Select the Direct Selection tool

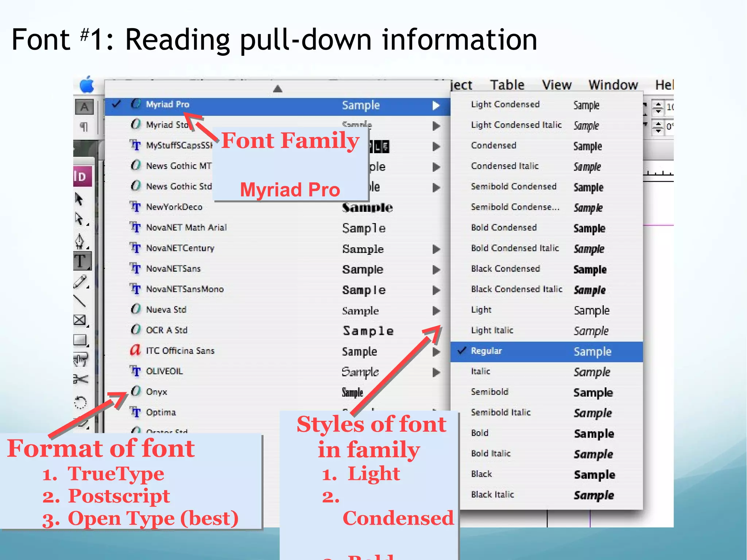coord(80,219)
